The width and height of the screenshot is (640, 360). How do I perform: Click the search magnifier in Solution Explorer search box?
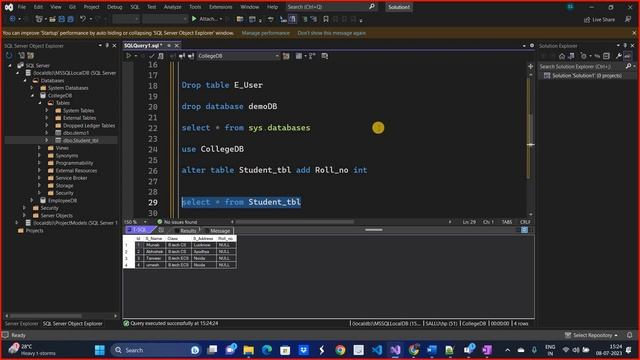629,66
